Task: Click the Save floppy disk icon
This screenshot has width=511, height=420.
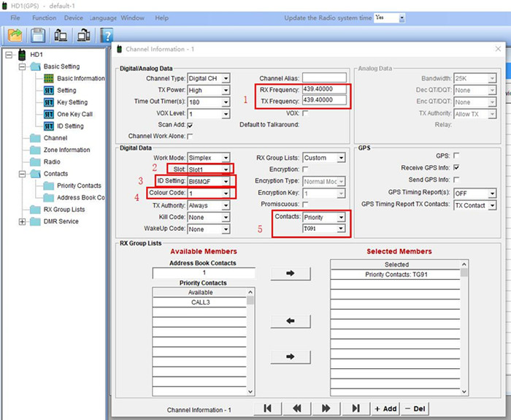Action: [x=38, y=35]
